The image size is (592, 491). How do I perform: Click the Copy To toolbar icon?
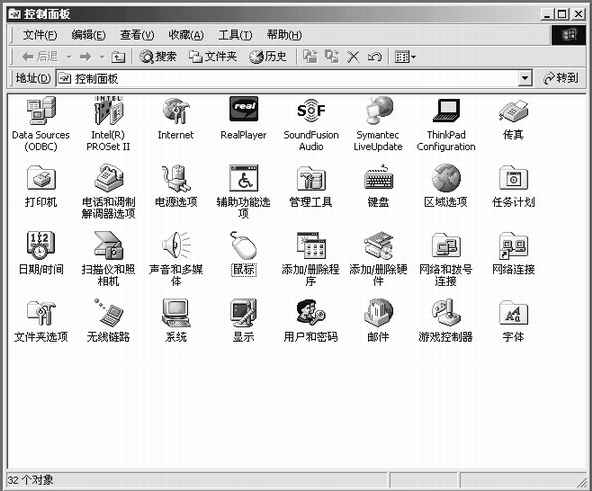click(x=332, y=57)
